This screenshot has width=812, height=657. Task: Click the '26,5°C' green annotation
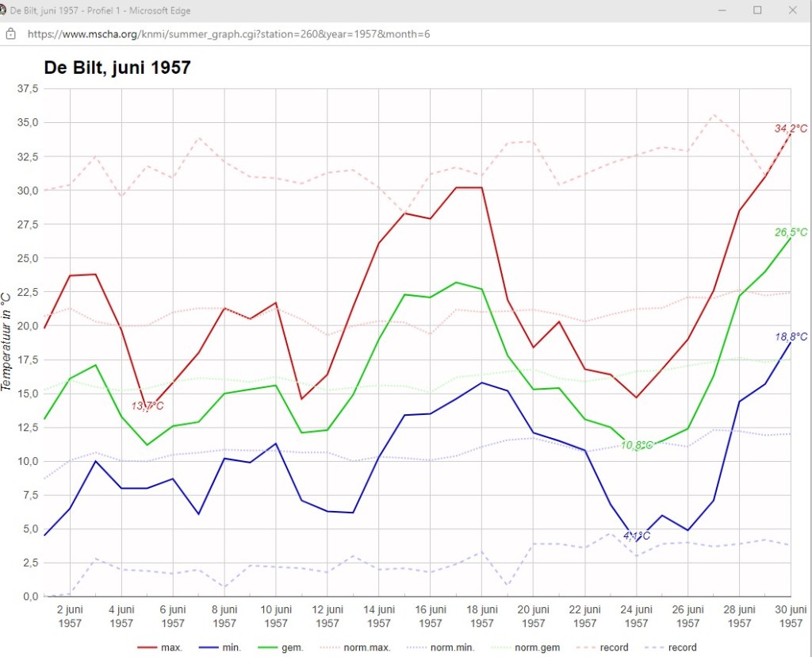[x=791, y=232]
